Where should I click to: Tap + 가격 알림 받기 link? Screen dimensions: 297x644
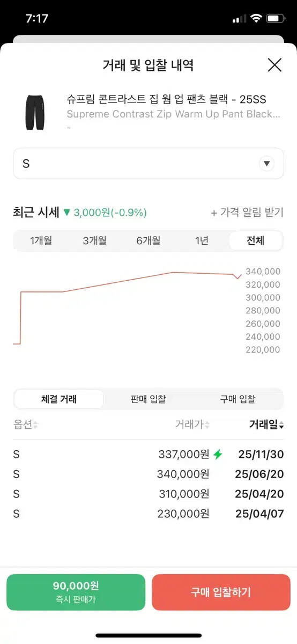click(x=247, y=213)
